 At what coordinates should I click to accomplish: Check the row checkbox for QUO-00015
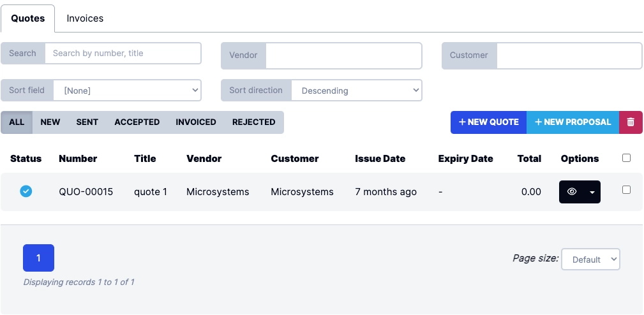click(x=626, y=190)
